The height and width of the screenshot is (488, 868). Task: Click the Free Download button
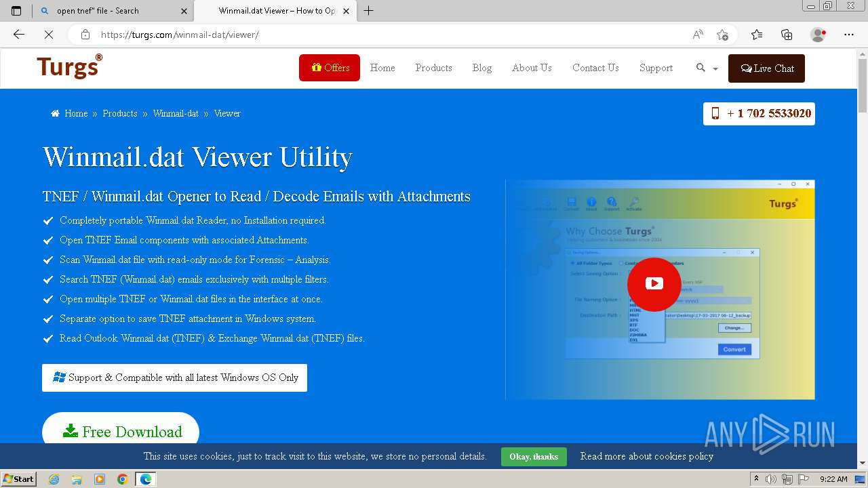pos(121,431)
